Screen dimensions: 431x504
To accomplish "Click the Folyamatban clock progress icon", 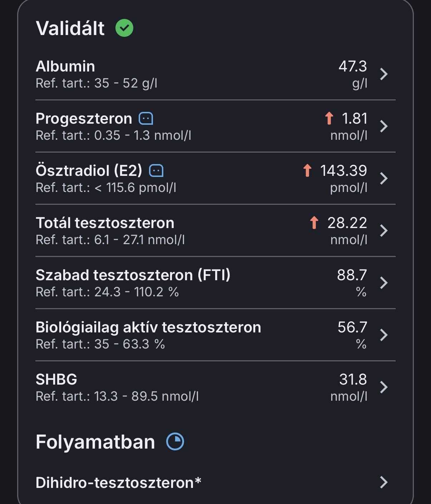I will point(175,441).
